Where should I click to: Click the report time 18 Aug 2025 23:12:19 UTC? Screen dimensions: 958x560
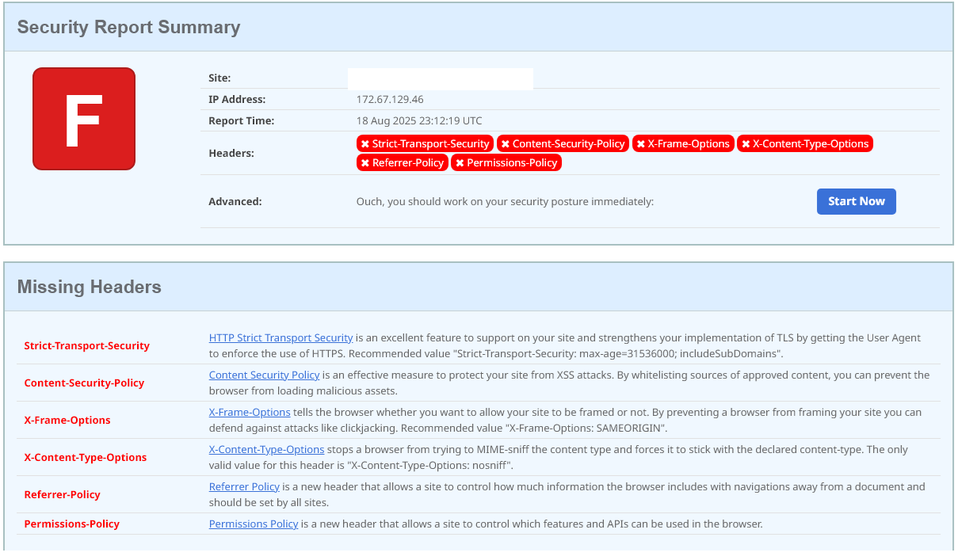click(x=419, y=120)
